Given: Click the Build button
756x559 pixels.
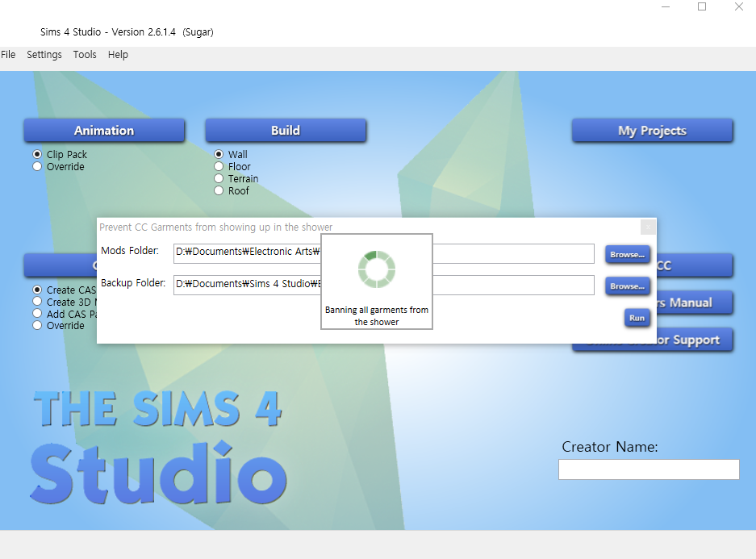Looking at the screenshot, I should pyautogui.click(x=286, y=131).
